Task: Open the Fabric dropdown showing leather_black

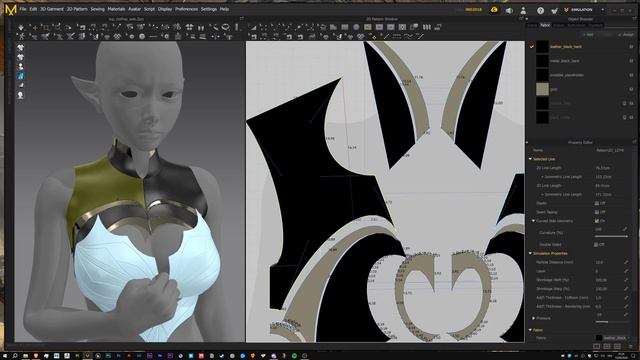Action: coord(612,338)
